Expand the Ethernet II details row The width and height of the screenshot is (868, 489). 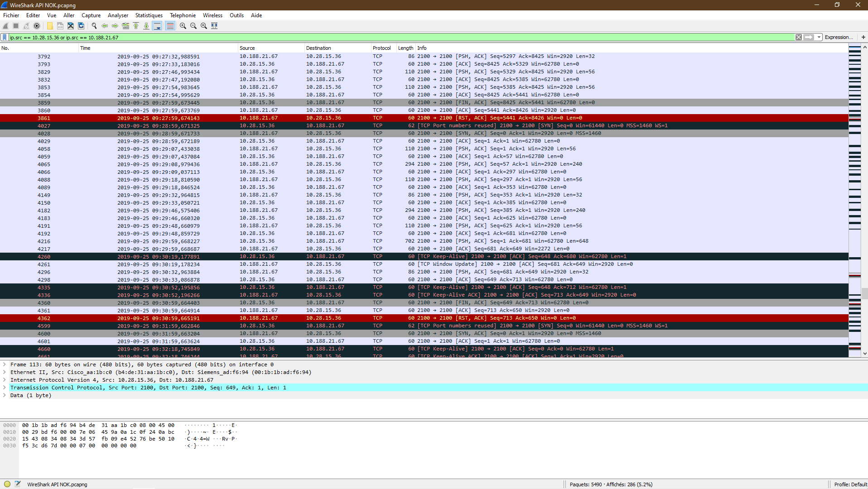[5, 372]
